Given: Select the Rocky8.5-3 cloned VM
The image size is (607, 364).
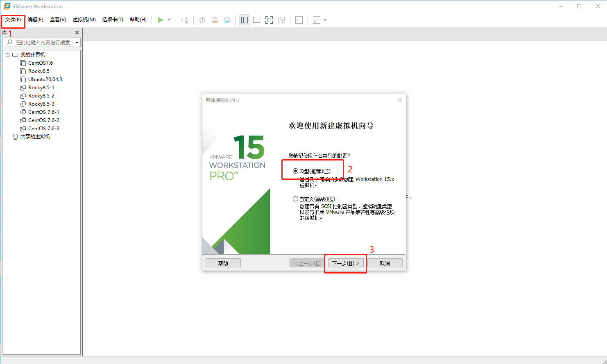Looking at the screenshot, I should click(x=41, y=104).
